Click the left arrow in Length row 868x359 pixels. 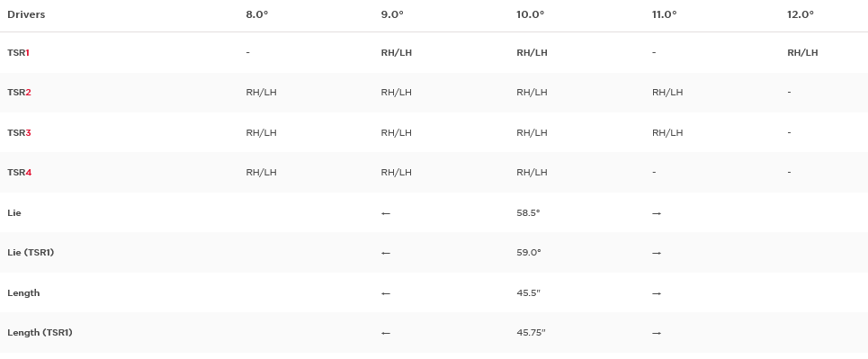click(x=386, y=293)
